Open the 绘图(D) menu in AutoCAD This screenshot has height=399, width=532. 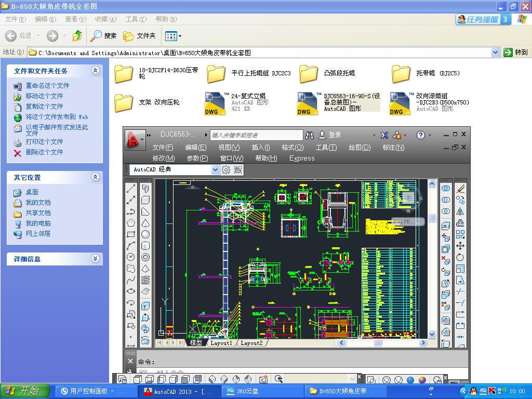click(360, 148)
